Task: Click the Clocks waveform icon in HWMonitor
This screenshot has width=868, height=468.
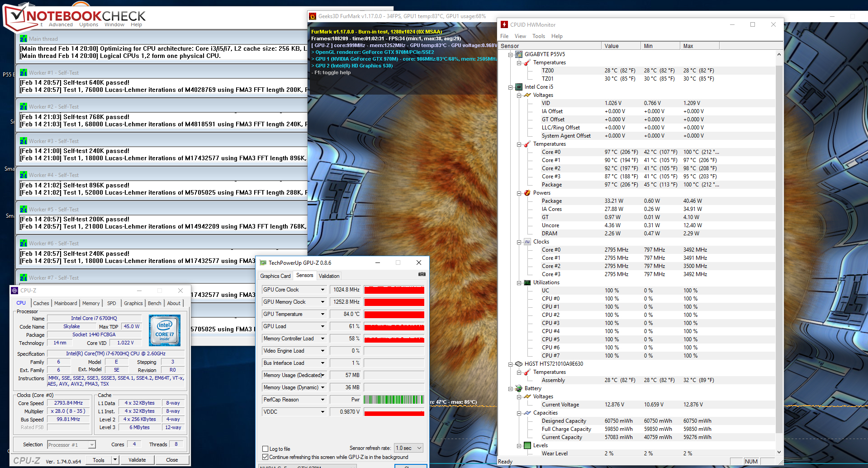Action: (527, 242)
